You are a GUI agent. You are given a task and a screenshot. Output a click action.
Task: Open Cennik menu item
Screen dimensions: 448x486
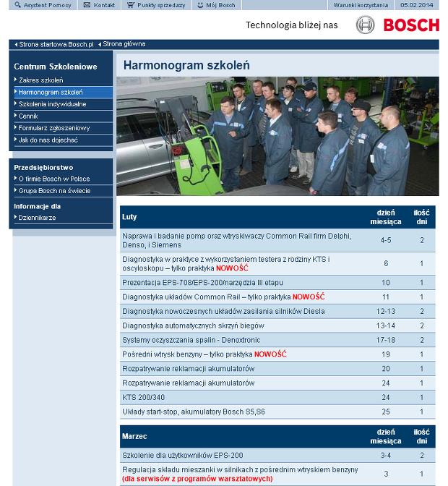pyautogui.click(x=28, y=116)
